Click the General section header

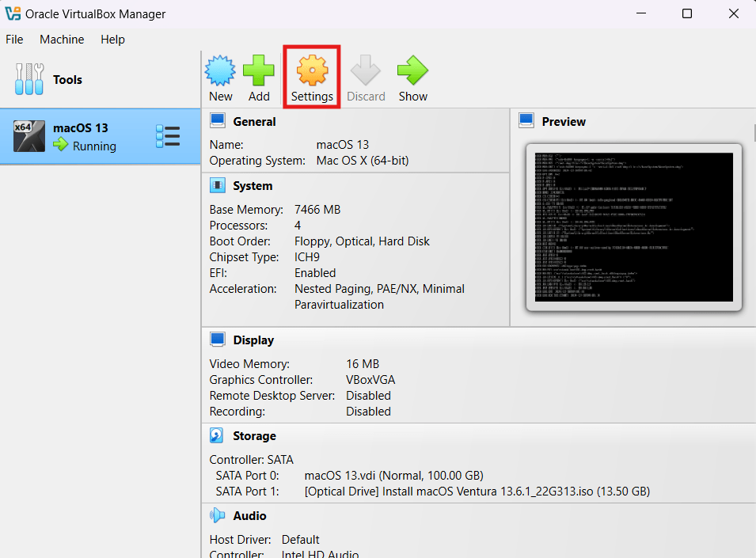(254, 122)
